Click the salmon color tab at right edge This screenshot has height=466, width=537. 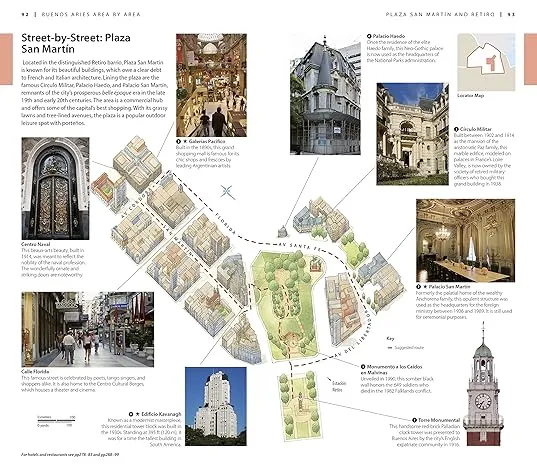pyautogui.click(x=530, y=59)
